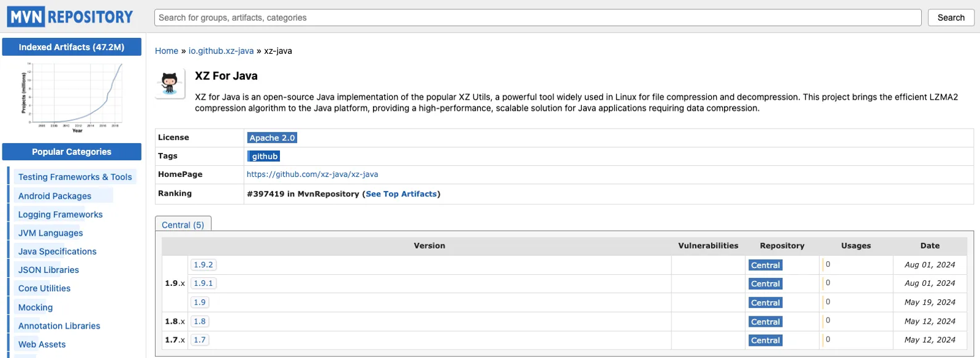The height and width of the screenshot is (358, 980).
Task: Focus the search groups, artifacts, categories field
Action: (538, 18)
